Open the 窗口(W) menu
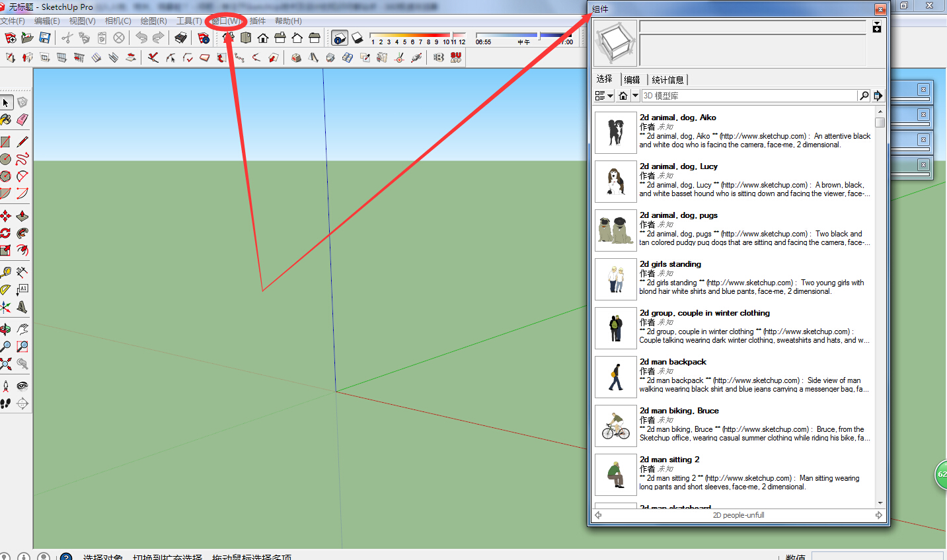 226,21
